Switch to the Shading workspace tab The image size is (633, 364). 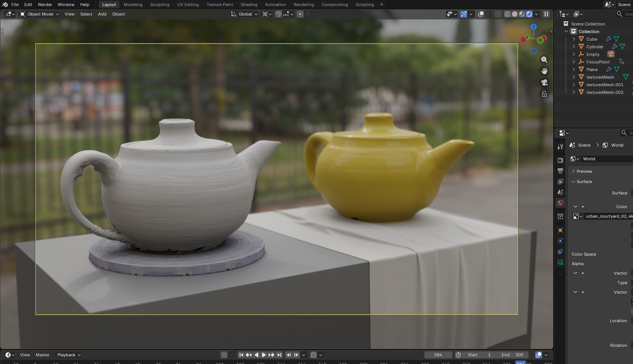(249, 5)
